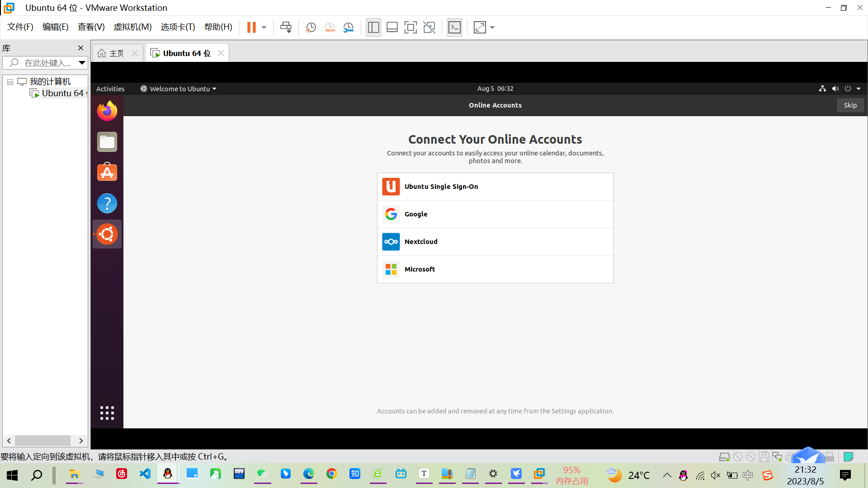This screenshot has width=868, height=488.
Task: Open the 文件(F) menu
Action: (20, 27)
